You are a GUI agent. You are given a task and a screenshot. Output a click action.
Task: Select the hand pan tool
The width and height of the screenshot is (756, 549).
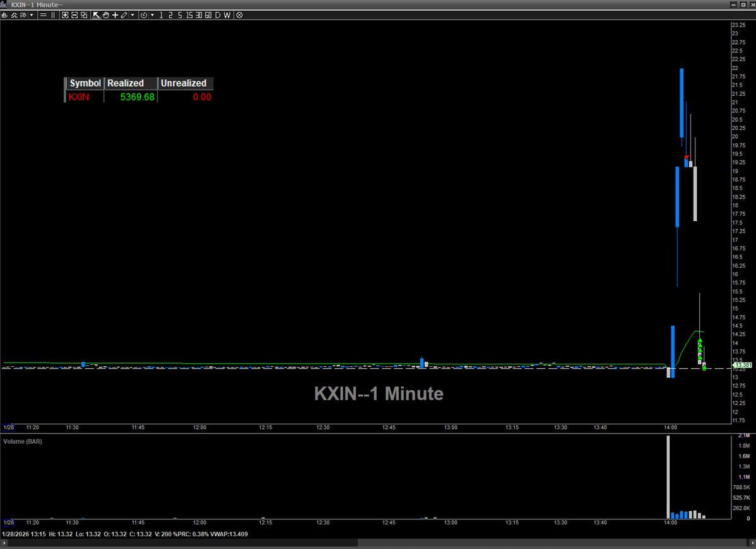click(x=106, y=15)
